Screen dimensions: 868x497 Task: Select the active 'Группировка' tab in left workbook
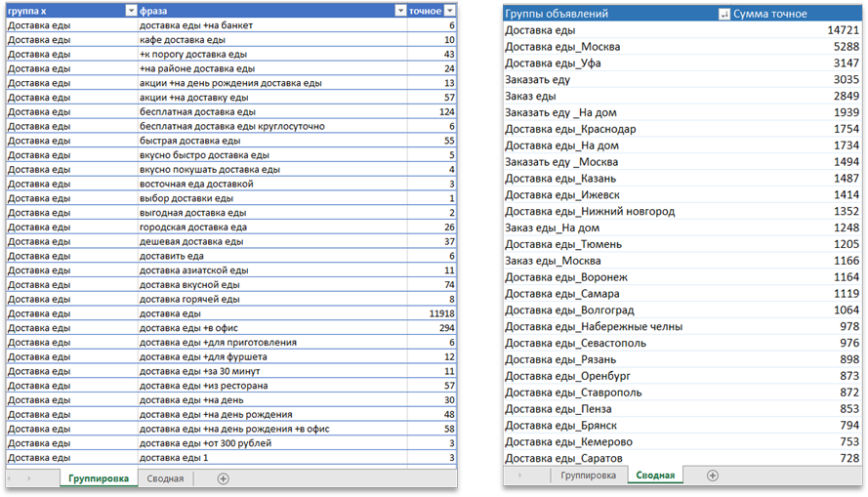click(97, 478)
